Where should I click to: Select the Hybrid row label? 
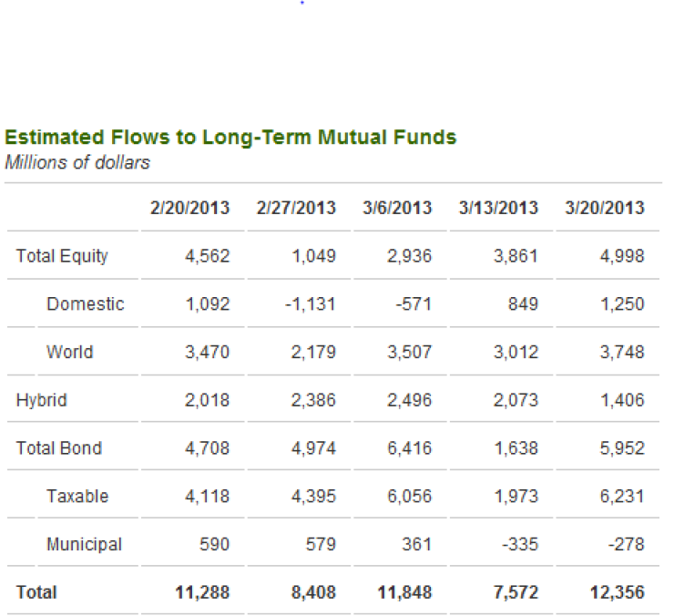(x=41, y=400)
